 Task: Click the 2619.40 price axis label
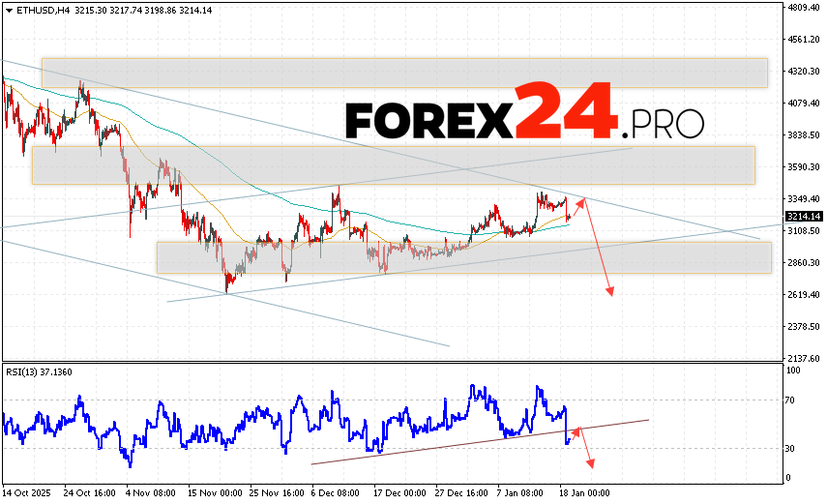802,295
